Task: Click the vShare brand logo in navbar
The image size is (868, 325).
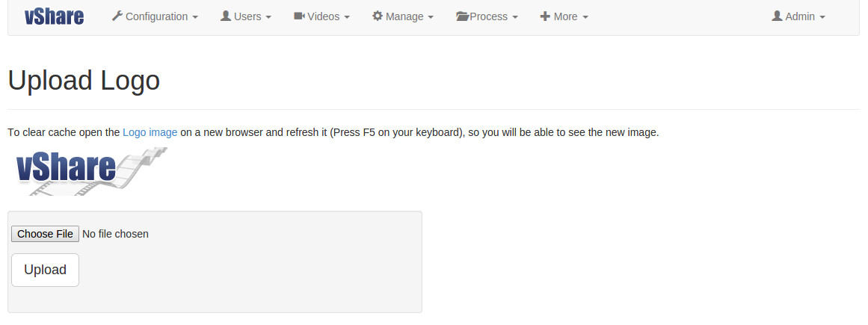Action: (x=55, y=16)
